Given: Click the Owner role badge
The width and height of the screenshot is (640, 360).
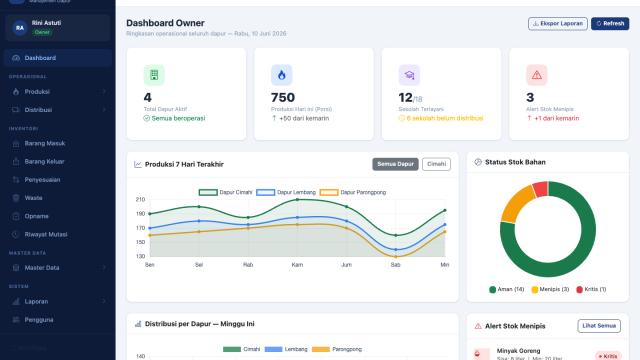Looking at the screenshot, I should (x=42, y=32).
